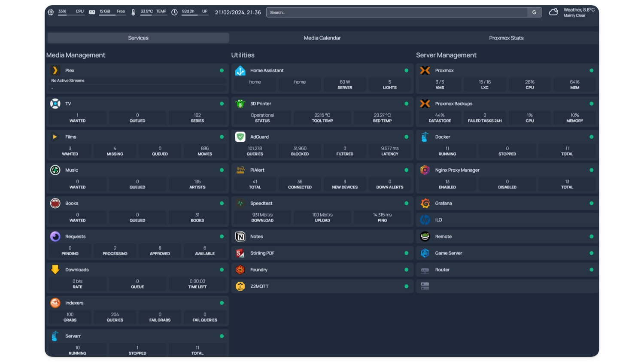Viewport: 644px width, 362px height.
Task: Open the Proxmox icon
Action: [425, 70]
